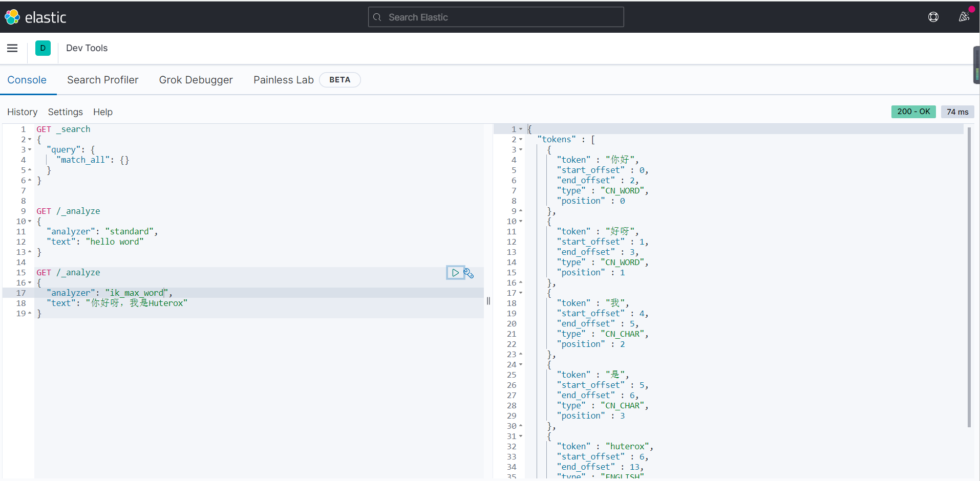Switch to the Console tab

27,80
